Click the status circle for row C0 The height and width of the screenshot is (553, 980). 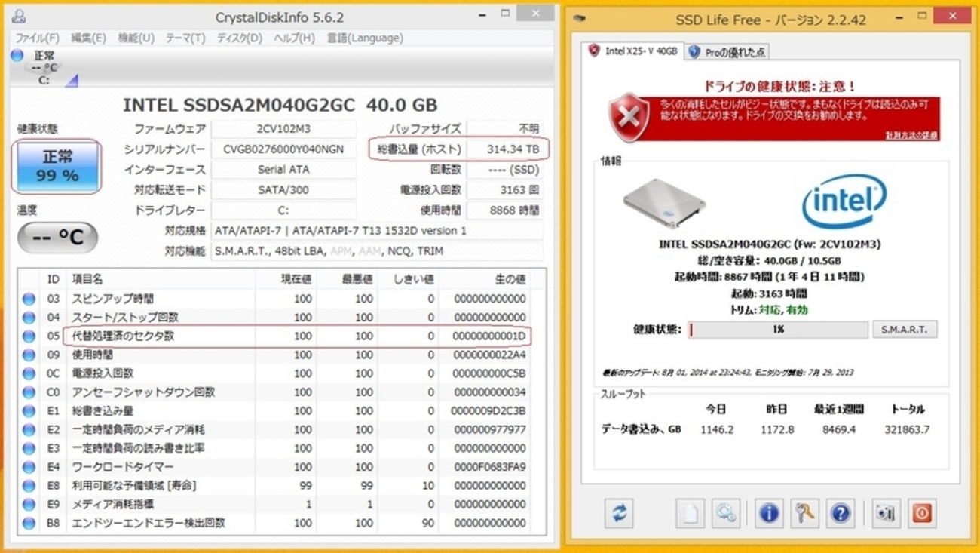point(29,392)
